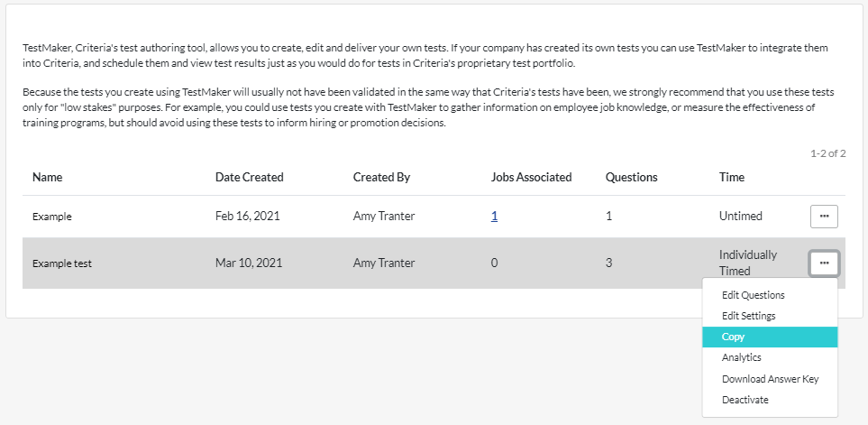Click the Feb 16, 2021 date cell
Viewport: 868px width, 425px height.
(248, 216)
